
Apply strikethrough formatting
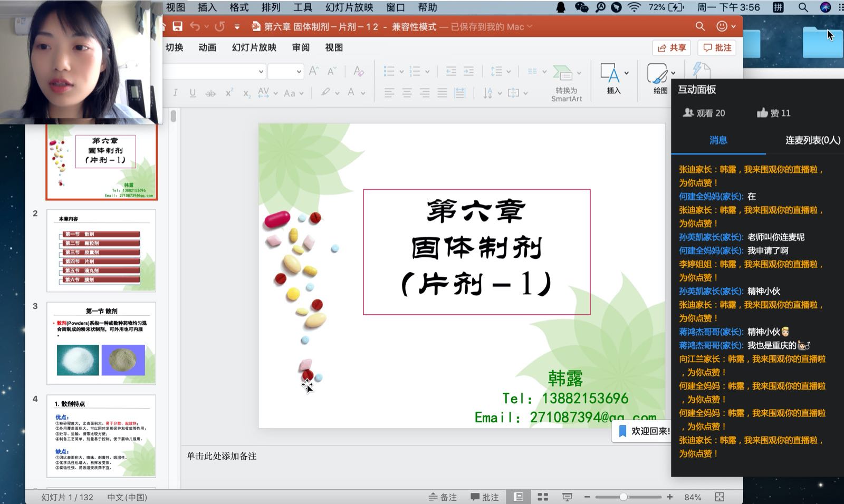click(210, 93)
